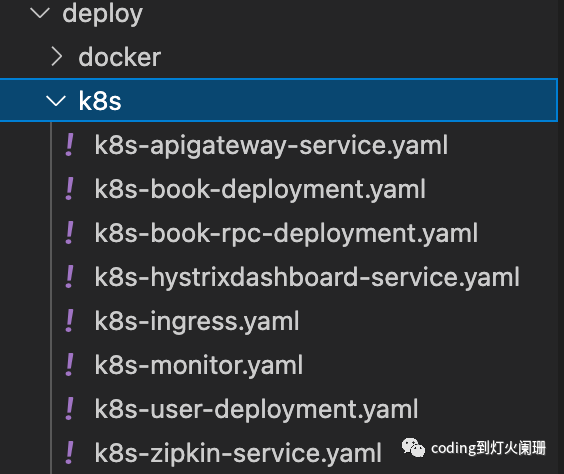The width and height of the screenshot is (564, 474).
Task: Click YAML icon beside k8s-monitor.yaml
Action: pyautogui.click(x=69, y=365)
